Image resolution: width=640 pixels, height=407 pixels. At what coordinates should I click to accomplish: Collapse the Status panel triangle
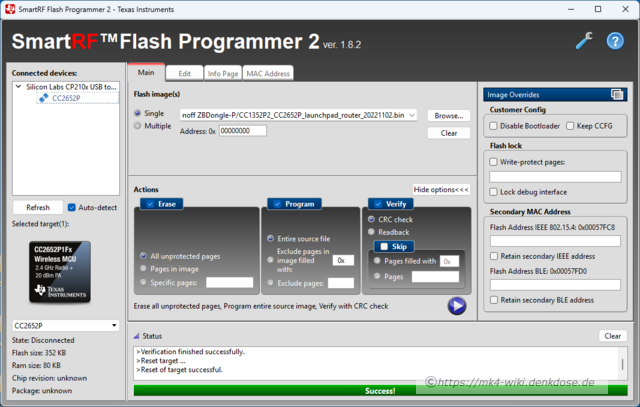click(137, 336)
